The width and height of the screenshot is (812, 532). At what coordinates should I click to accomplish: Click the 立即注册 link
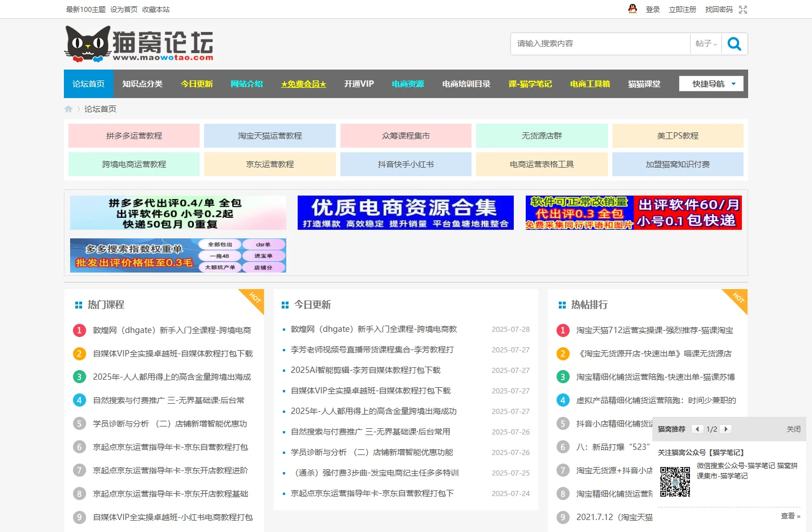tap(683, 10)
